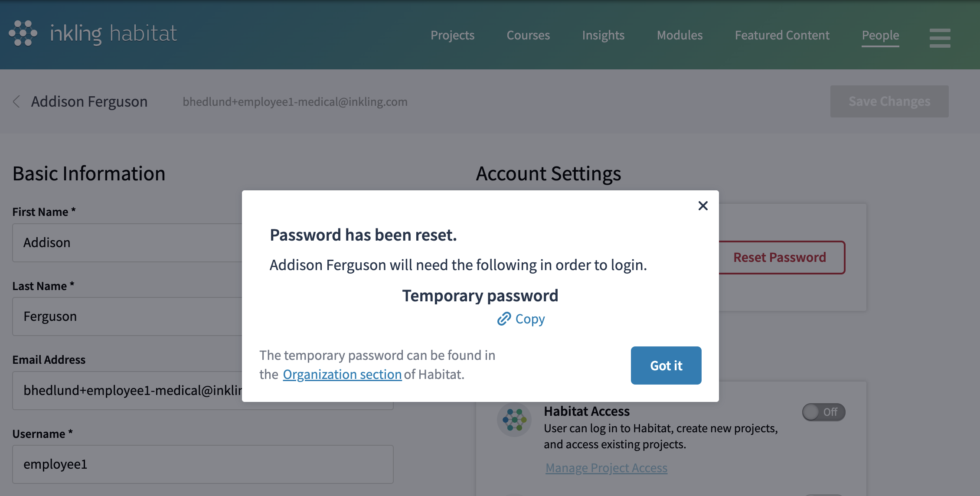Screen dimensions: 980x496
Task: Select the People navigation tab
Action: coord(880,35)
